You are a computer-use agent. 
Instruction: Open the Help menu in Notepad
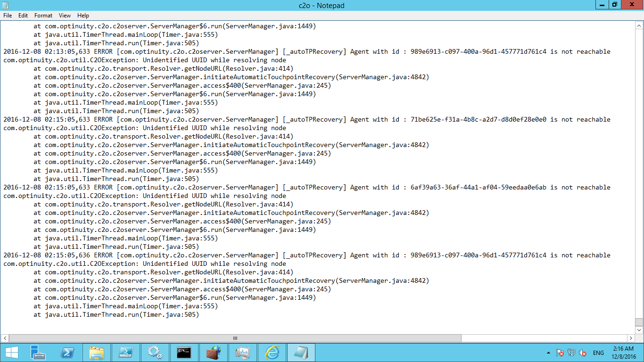pos(83,15)
